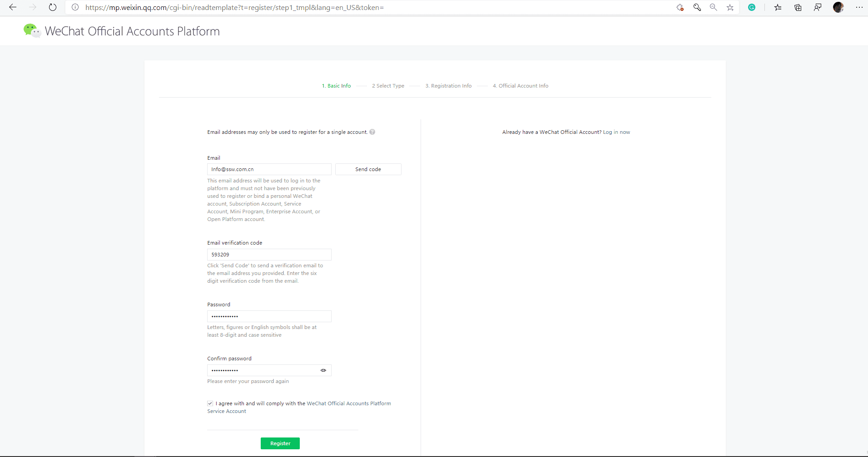Follow the Log in now link

point(616,132)
